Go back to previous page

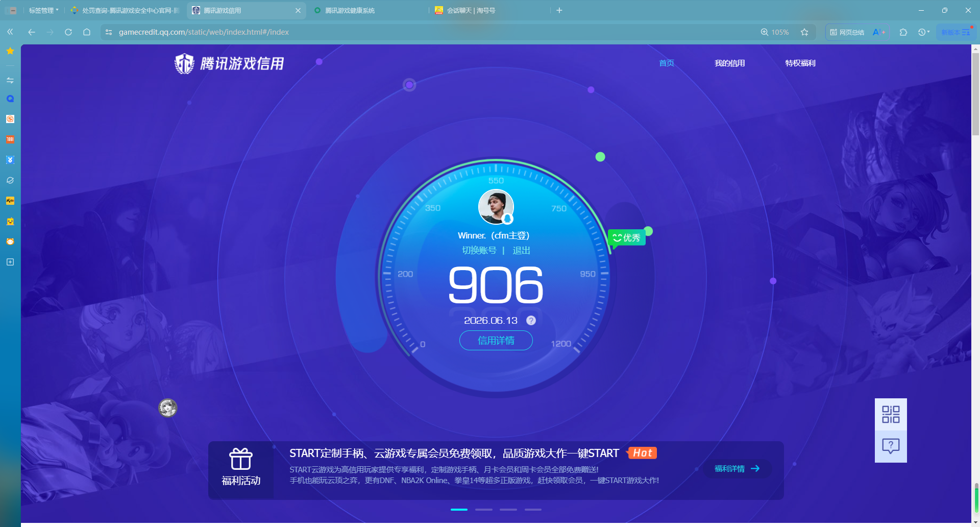[x=32, y=32]
